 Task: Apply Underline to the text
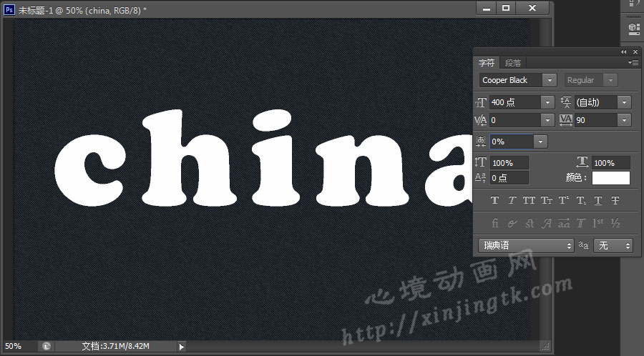click(598, 201)
